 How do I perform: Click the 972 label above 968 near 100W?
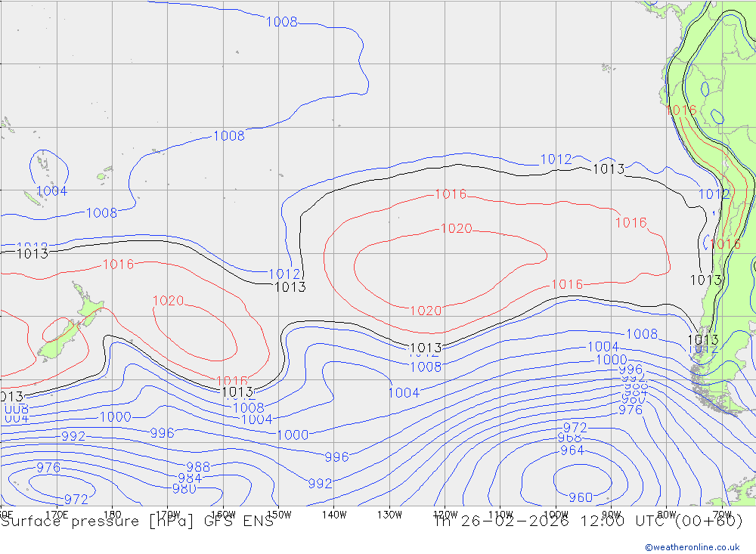pyautogui.click(x=575, y=428)
